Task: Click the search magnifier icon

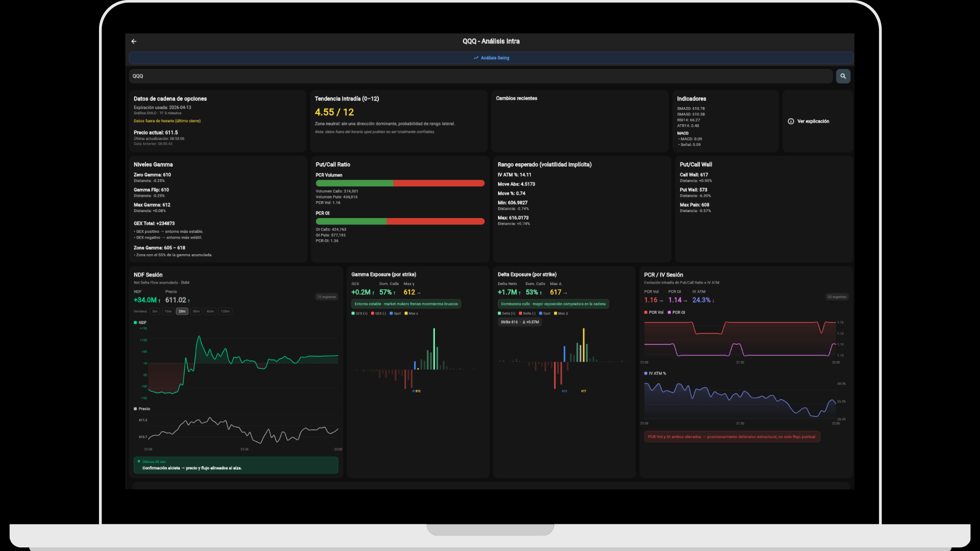Action: (843, 76)
